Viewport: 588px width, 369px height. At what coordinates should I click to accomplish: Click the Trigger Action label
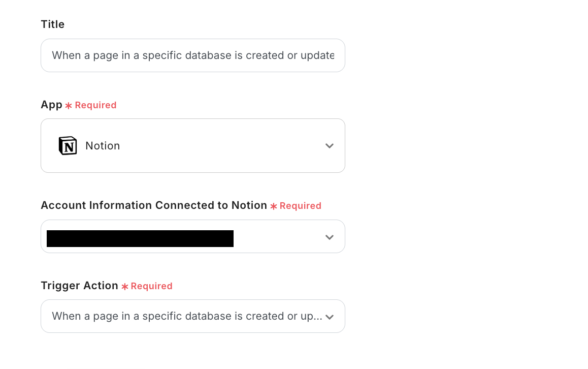79,286
